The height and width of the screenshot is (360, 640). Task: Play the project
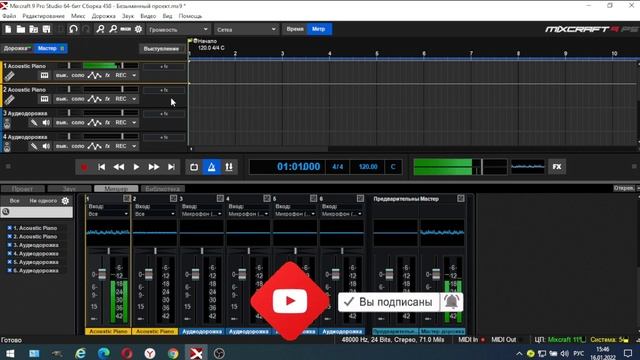click(136, 167)
